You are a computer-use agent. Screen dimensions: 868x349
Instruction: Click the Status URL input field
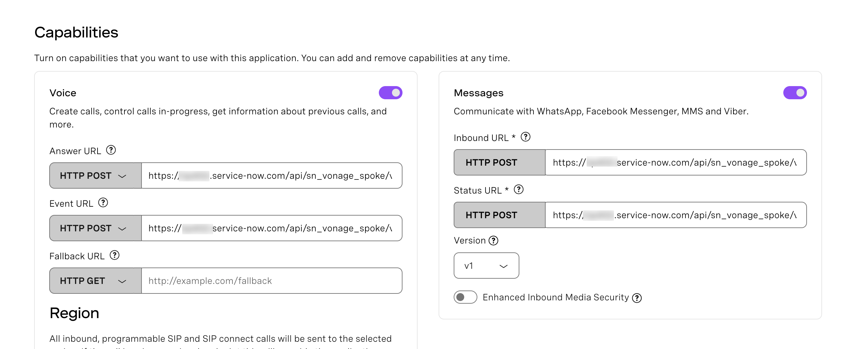676,215
